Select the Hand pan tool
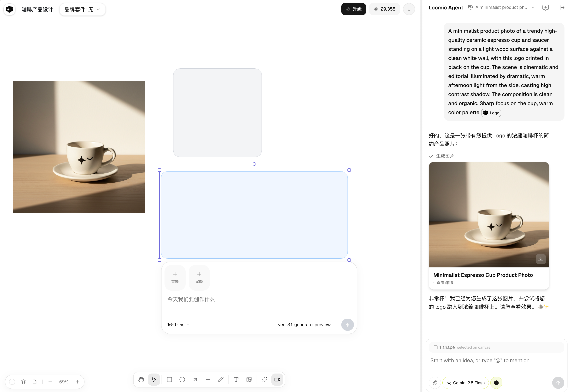The image size is (569, 392). pyautogui.click(x=141, y=380)
